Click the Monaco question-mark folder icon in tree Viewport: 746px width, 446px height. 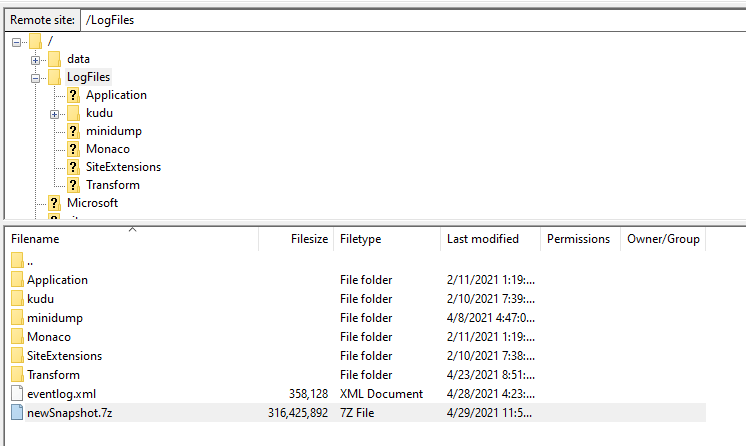pos(73,149)
